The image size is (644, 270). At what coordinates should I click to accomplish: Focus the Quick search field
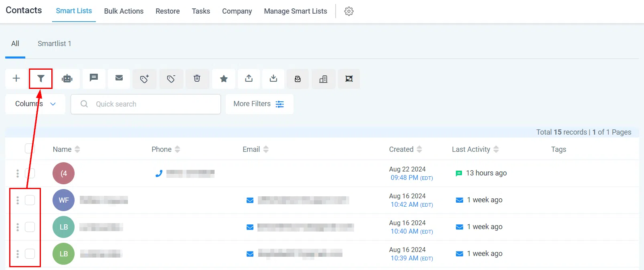146,104
